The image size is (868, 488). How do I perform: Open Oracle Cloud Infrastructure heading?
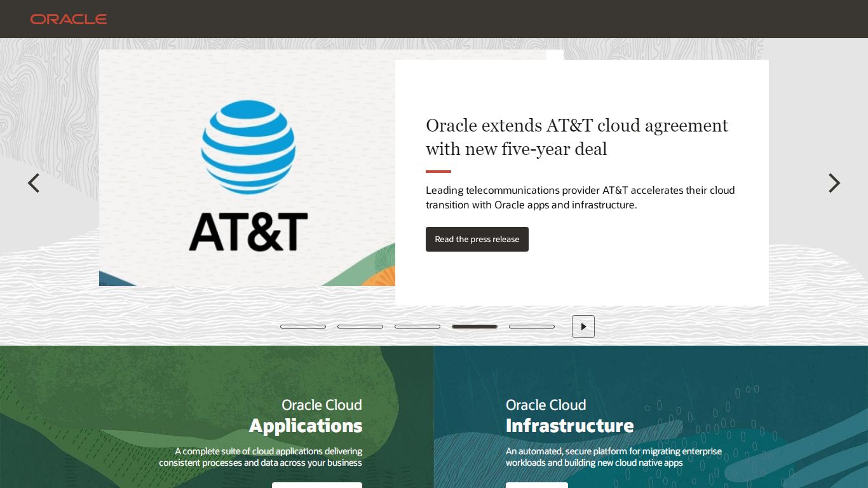click(570, 417)
